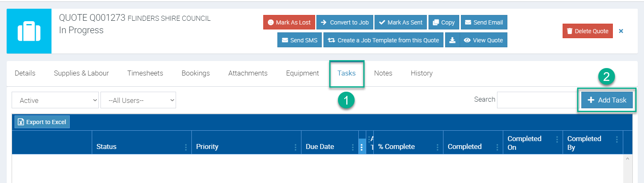The width and height of the screenshot is (644, 183).
Task: Expand the Active status filter dropdown
Action: pos(55,100)
